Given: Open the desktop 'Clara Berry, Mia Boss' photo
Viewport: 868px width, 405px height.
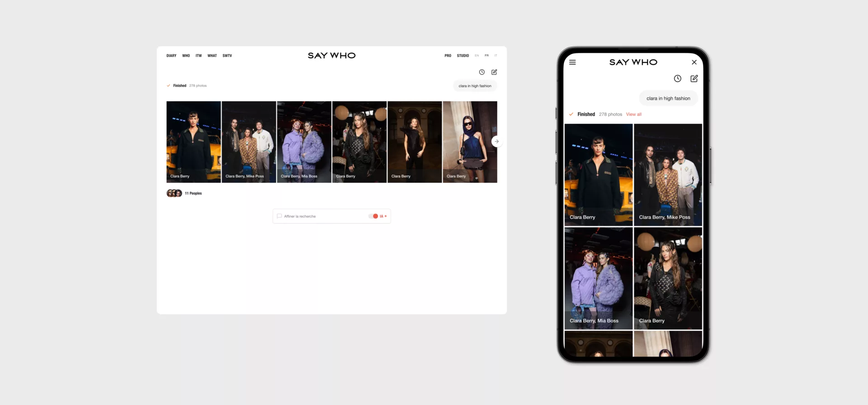Looking at the screenshot, I should click(304, 142).
